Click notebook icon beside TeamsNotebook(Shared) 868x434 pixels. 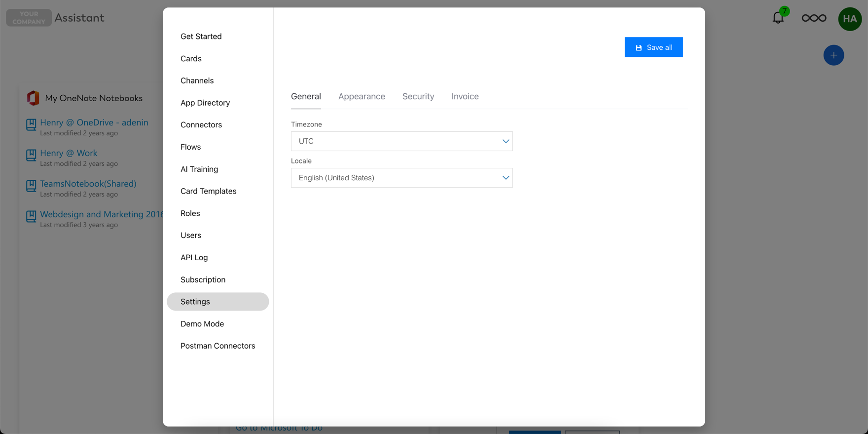pos(31,186)
